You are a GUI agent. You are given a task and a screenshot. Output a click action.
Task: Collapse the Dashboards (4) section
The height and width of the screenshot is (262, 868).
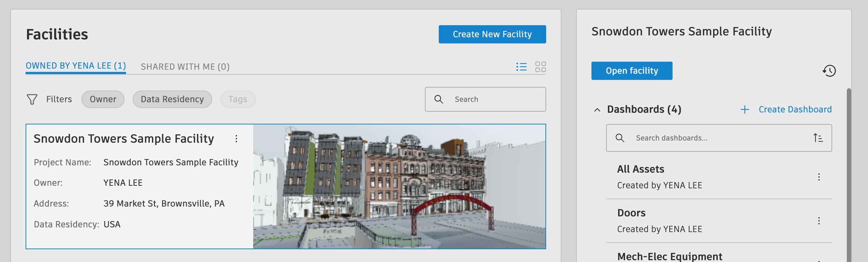[x=597, y=110]
